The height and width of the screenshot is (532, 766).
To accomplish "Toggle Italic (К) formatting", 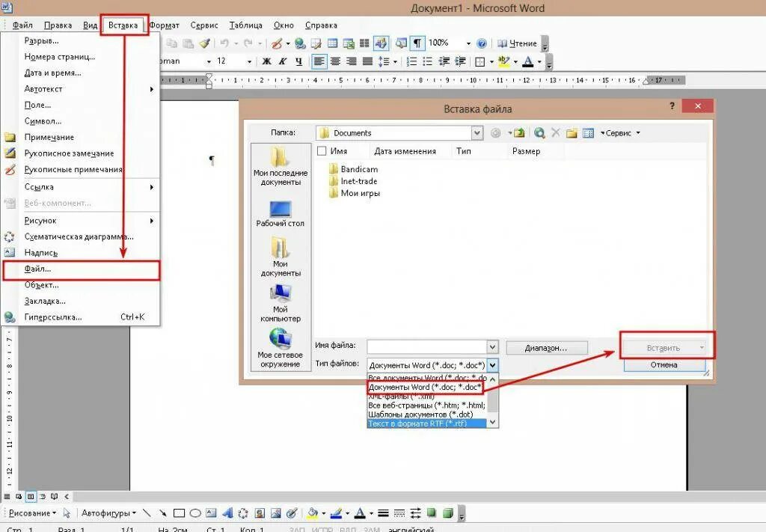I will (283, 61).
